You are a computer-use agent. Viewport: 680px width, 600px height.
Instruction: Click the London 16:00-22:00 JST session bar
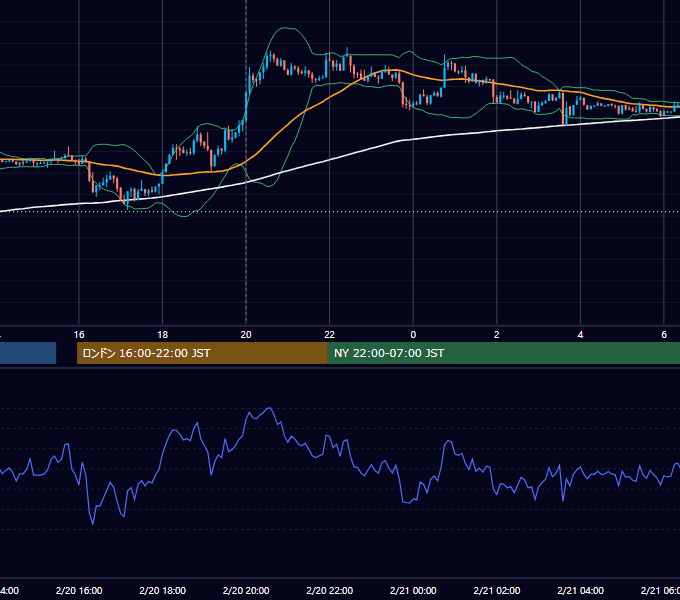click(x=202, y=353)
